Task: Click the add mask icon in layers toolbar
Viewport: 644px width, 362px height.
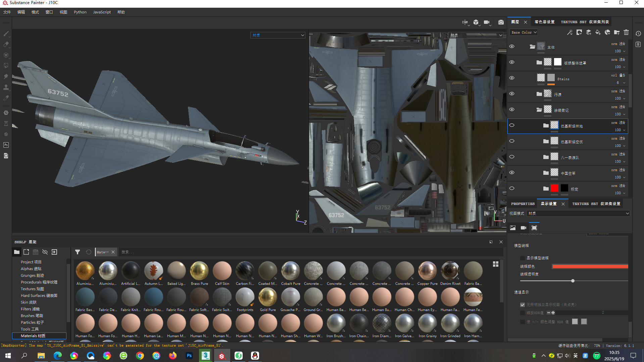Action: click(x=579, y=32)
